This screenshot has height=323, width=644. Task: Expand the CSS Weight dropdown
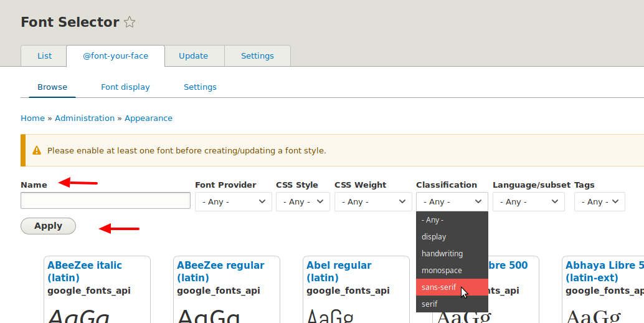[x=373, y=202]
